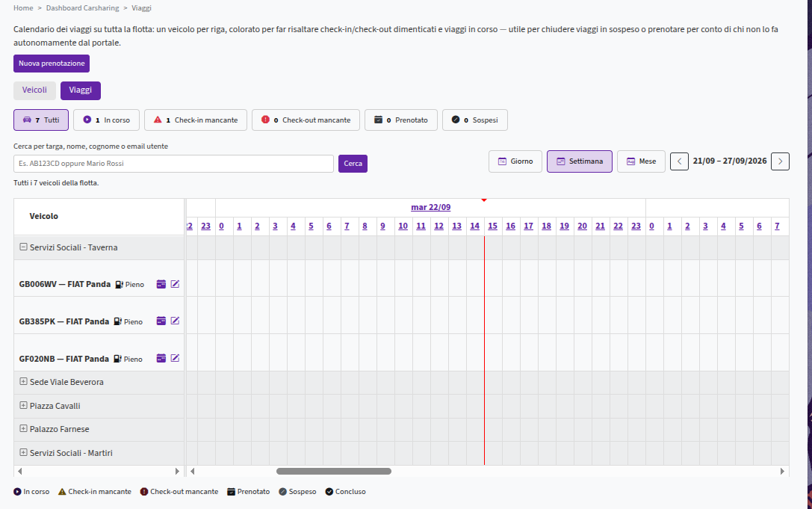The image size is (812, 509).
Task: Switch calendar to Mese view
Action: pos(641,161)
